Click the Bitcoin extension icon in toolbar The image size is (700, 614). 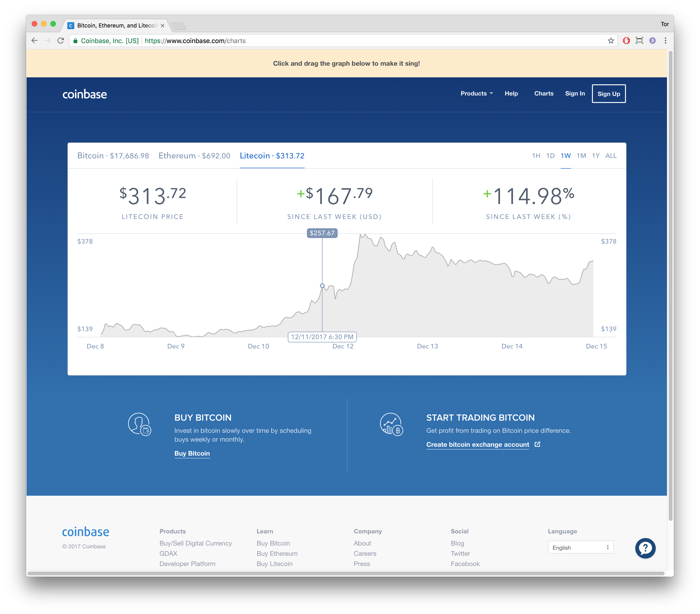point(652,41)
